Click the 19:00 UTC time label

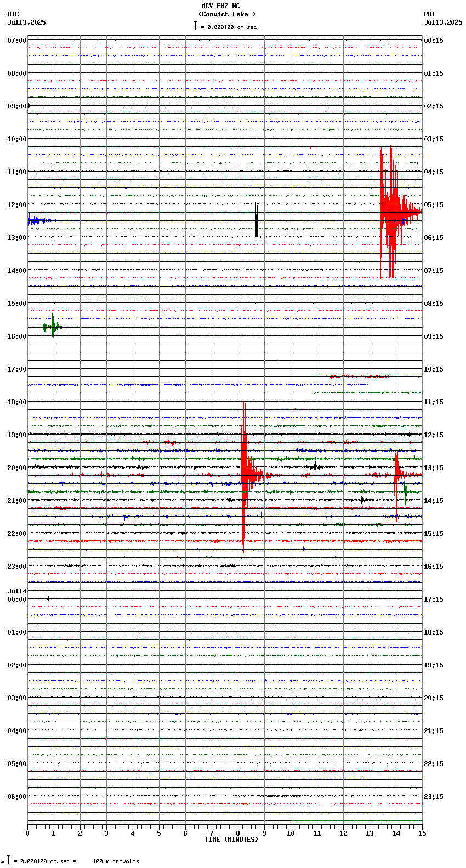pyautogui.click(x=17, y=435)
